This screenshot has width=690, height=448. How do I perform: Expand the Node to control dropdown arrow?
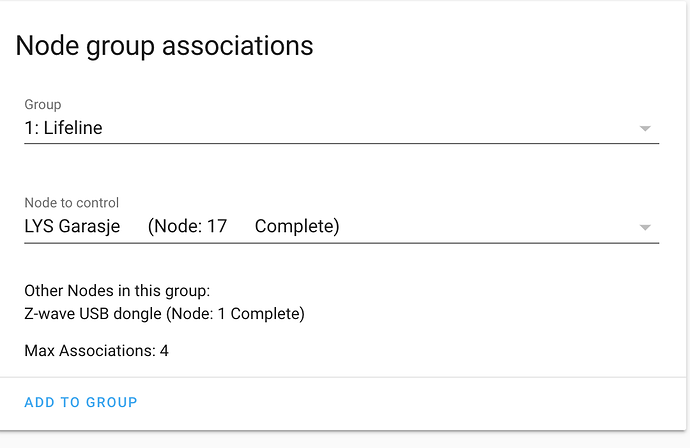coord(645,228)
